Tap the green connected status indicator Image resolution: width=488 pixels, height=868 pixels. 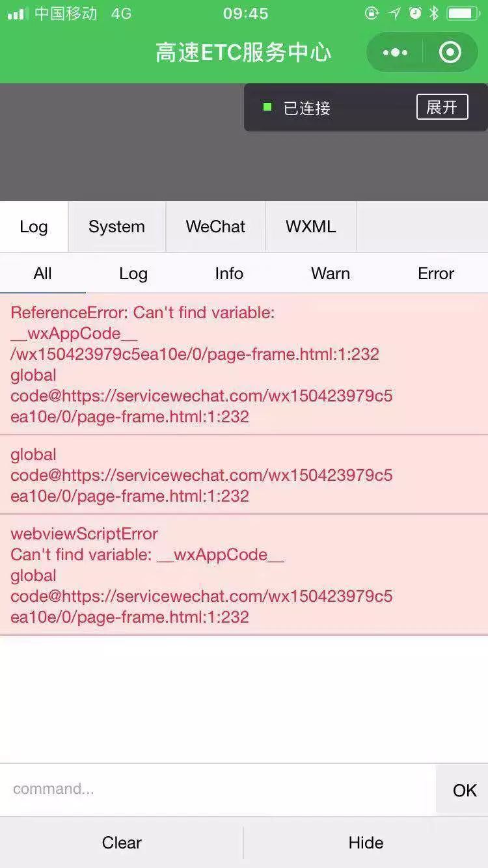pos(267,107)
